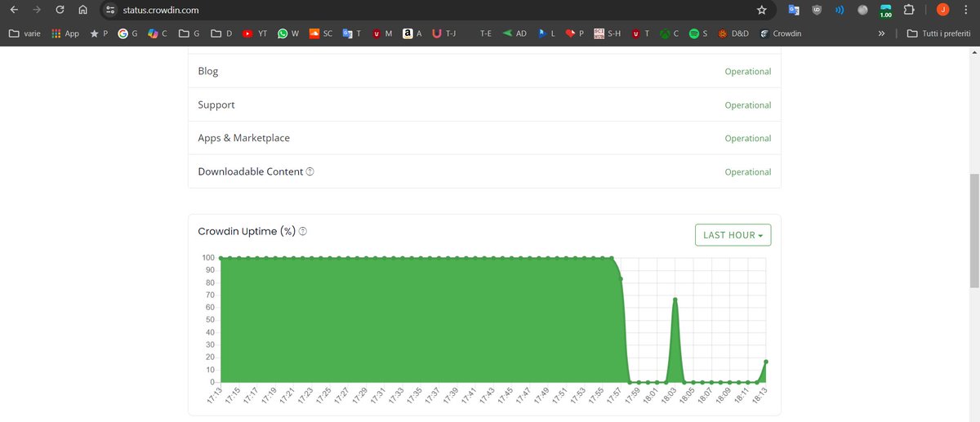The width and height of the screenshot is (980, 422).
Task: Open the Chrome three-dot menu
Action: pyautogui.click(x=965, y=11)
